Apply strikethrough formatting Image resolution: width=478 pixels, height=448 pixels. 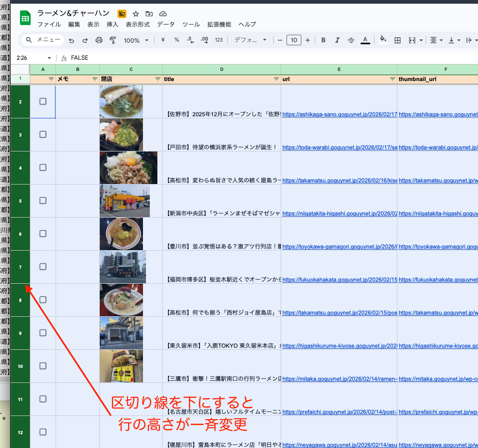click(351, 40)
